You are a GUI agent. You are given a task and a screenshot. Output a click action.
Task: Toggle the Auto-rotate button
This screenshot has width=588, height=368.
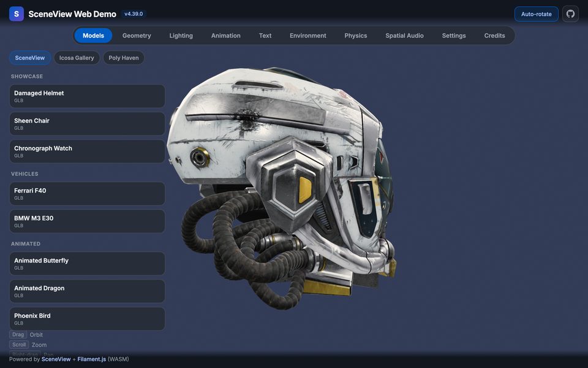click(x=537, y=14)
